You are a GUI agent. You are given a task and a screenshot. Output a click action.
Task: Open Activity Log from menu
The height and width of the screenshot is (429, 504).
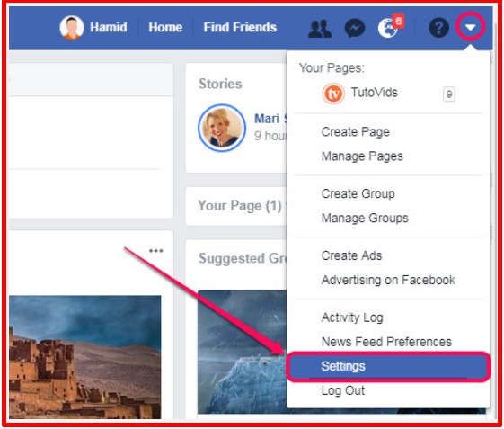pyautogui.click(x=352, y=317)
